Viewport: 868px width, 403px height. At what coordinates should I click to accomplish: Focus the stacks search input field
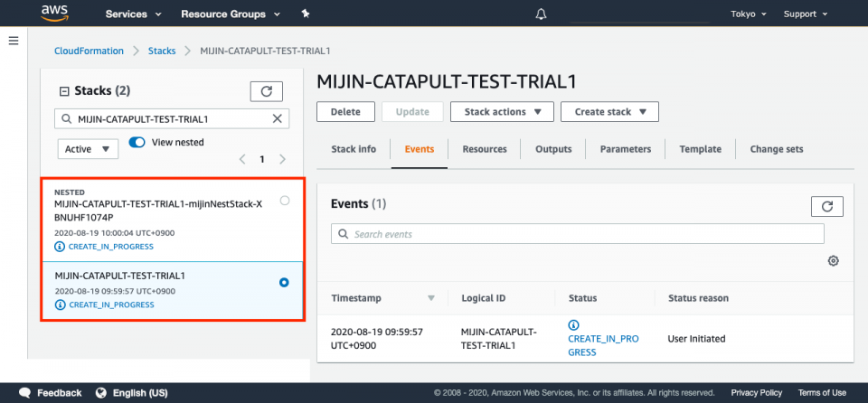(172, 118)
